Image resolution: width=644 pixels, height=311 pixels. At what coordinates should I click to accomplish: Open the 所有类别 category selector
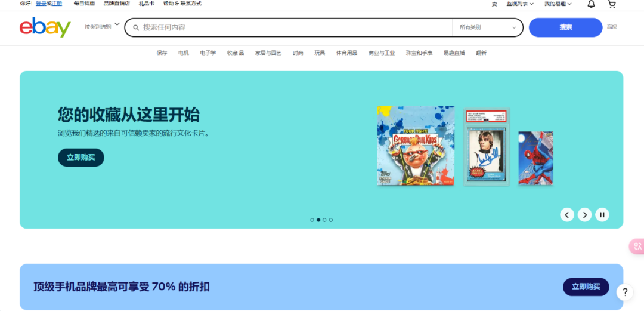click(488, 27)
